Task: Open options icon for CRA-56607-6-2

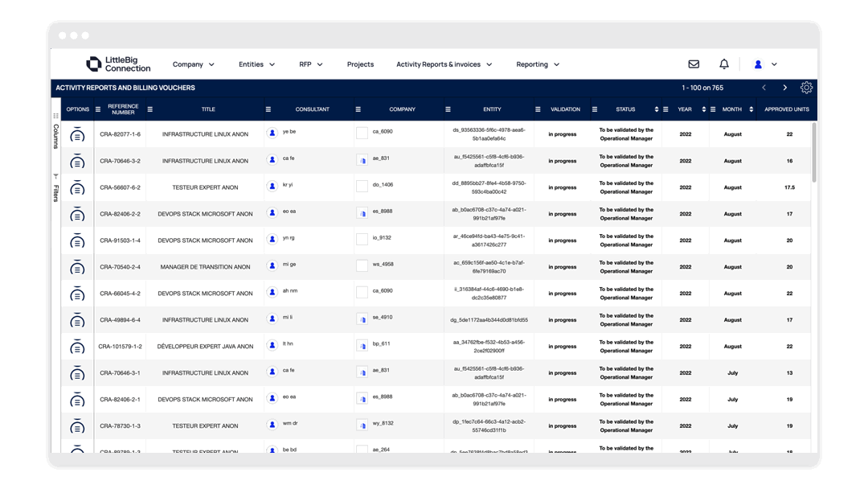Action: tap(77, 187)
